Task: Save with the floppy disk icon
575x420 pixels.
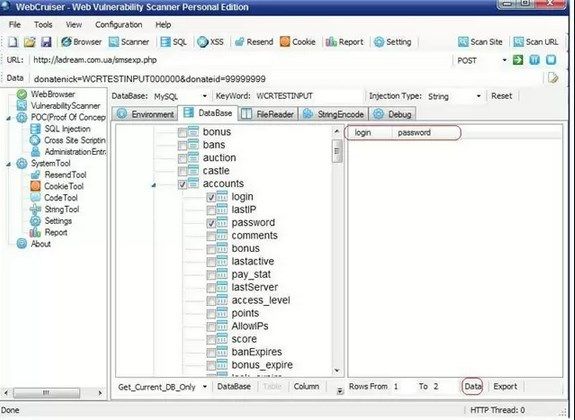Action: 46,42
